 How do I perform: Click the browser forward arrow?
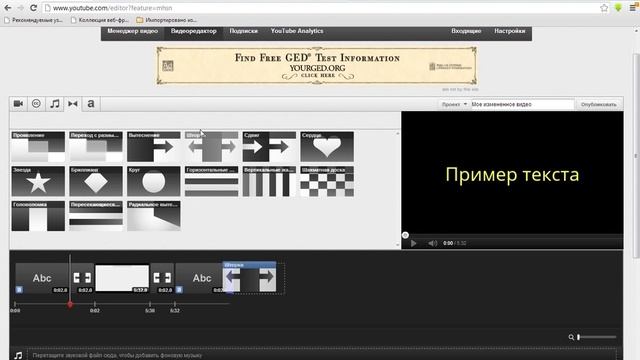(20, 8)
